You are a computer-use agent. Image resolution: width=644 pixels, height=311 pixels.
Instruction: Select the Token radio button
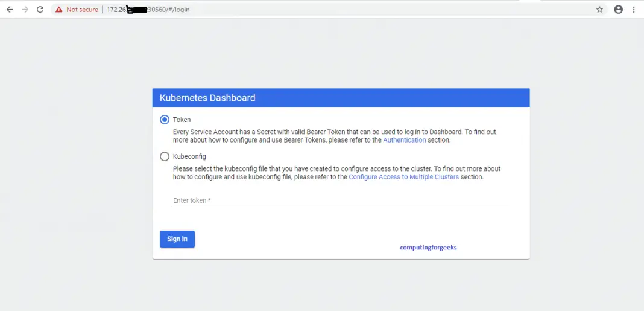[x=165, y=120]
